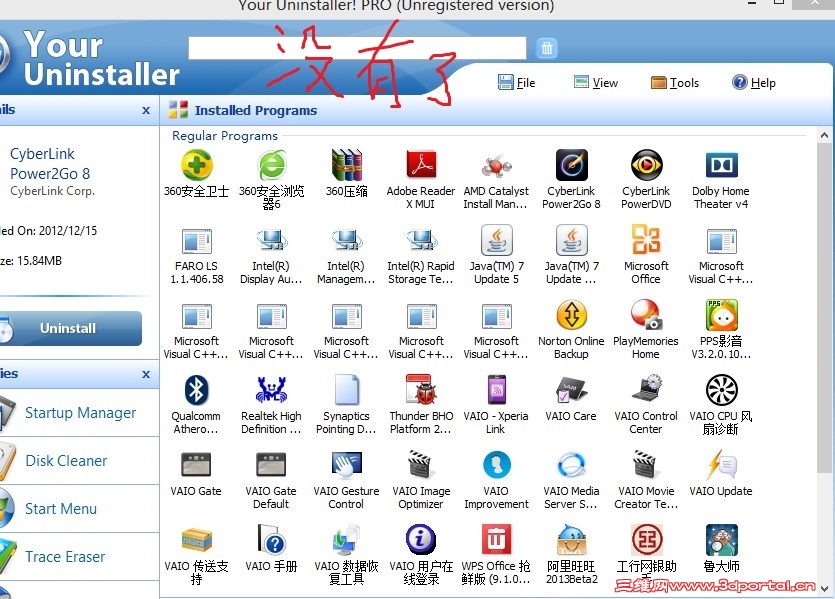
Task: Select CyberLink PowerDVD icon
Action: pyautogui.click(x=646, y=165)
